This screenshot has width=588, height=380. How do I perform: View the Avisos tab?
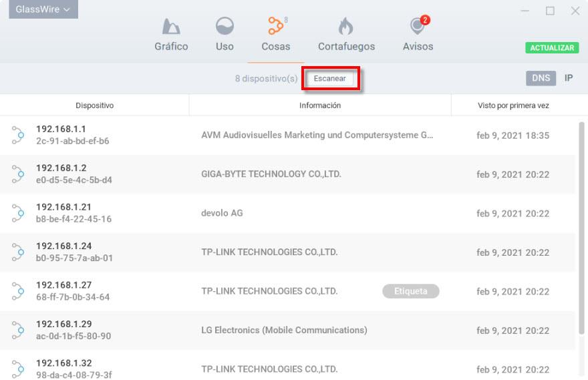418,35
